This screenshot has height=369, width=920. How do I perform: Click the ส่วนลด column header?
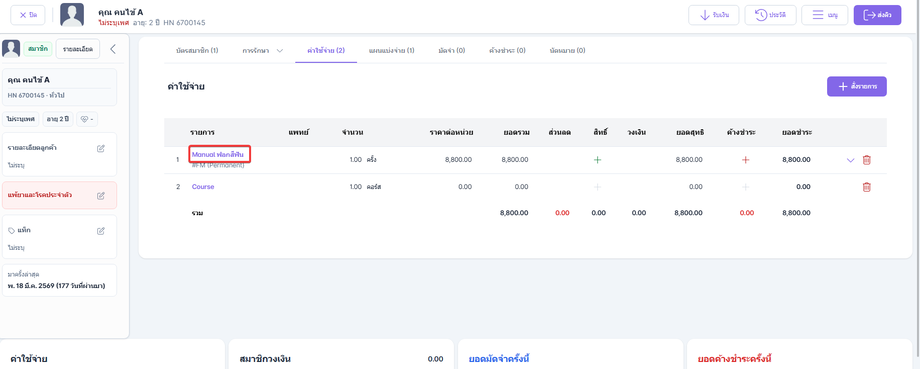(x=559, y=133)
